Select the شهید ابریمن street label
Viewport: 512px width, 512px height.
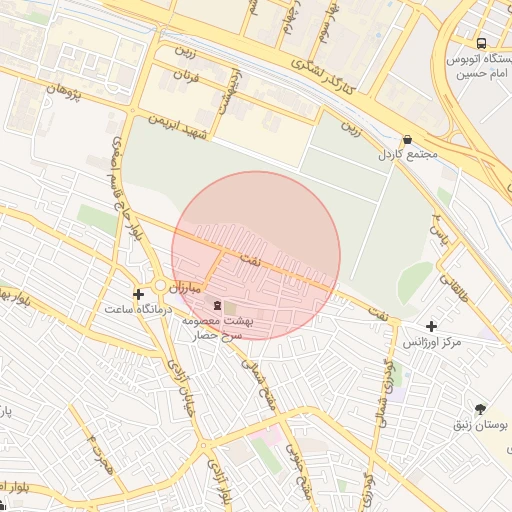178,128
